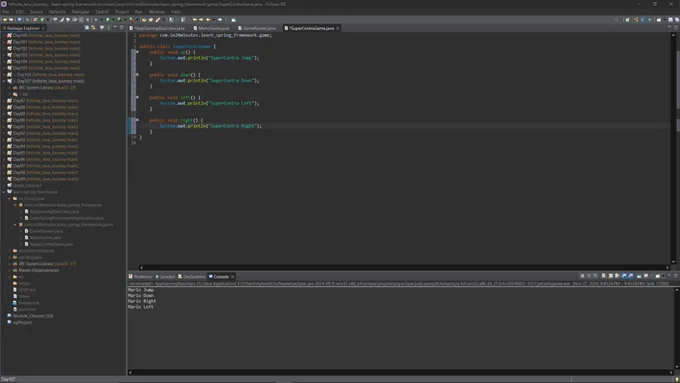Collapse All in Package Explorer toolbar
This screenshot has width=680, height=383.
click(87, 27)
